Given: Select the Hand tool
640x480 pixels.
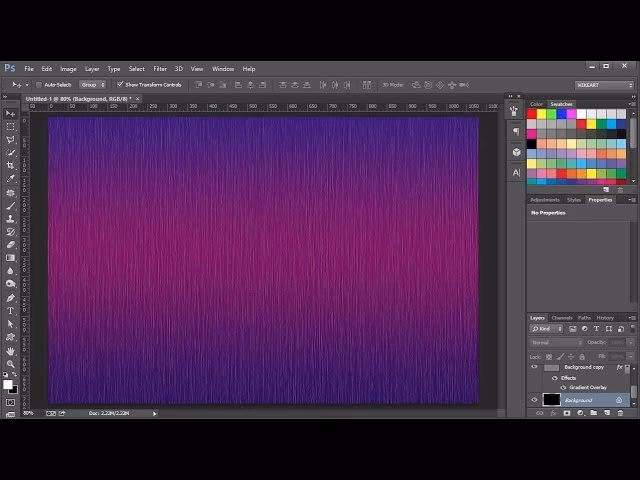Looking at the screenshot, I should point(11,351).
